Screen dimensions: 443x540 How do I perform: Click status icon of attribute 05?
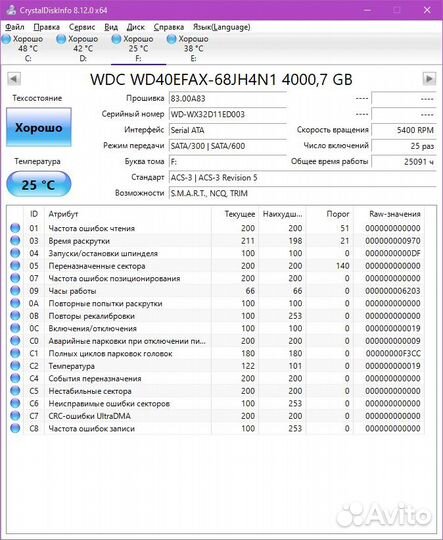pos(15,266)
